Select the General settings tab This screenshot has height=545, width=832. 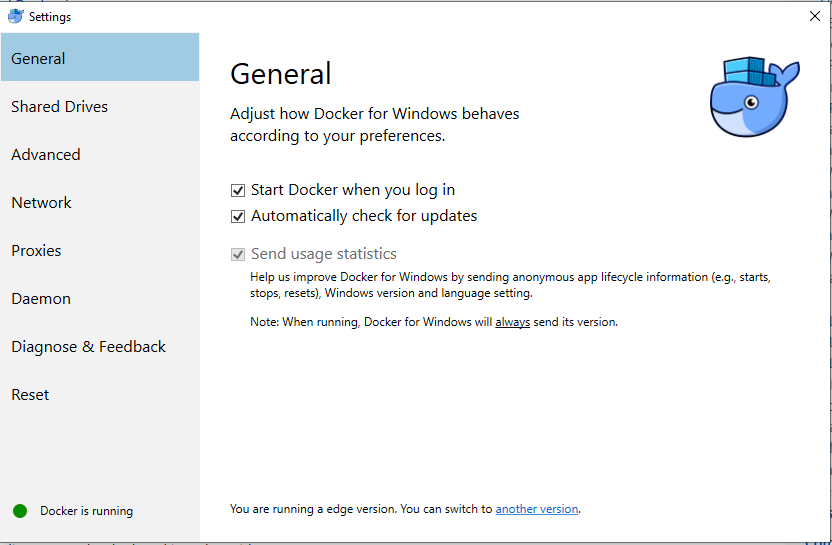pyautogui.click(x=100, y=57)
